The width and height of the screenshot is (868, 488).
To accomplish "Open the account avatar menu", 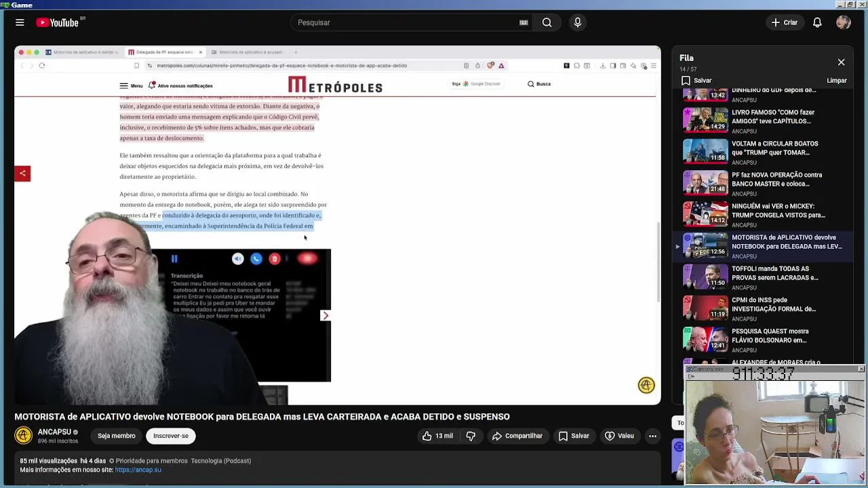I will pyautogui.click(x=844, y=22).
